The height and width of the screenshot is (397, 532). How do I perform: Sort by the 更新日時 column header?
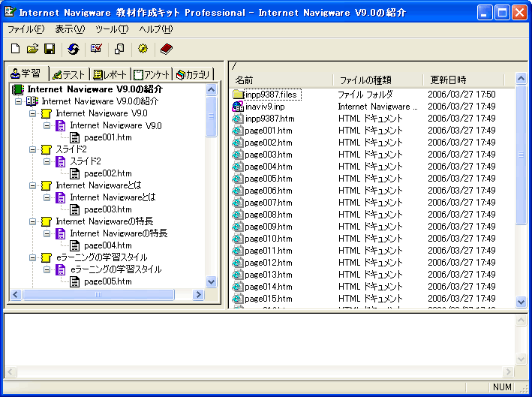point(464,80)
